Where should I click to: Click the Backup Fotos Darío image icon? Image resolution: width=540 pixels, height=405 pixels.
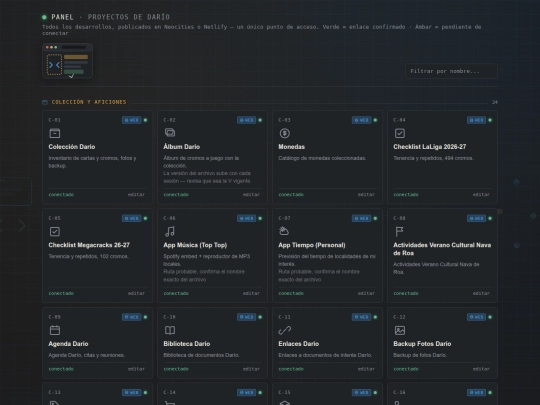[x=399, y=330]
